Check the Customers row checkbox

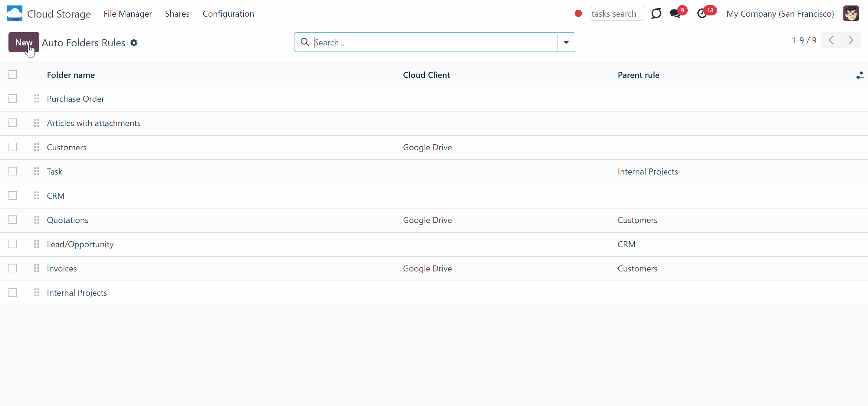coord(13,147)
